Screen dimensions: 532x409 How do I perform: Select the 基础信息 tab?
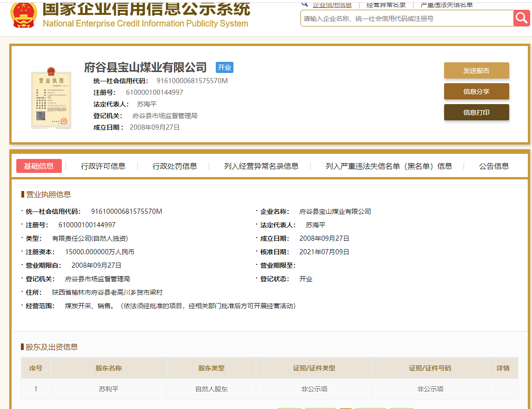point(39,166)
